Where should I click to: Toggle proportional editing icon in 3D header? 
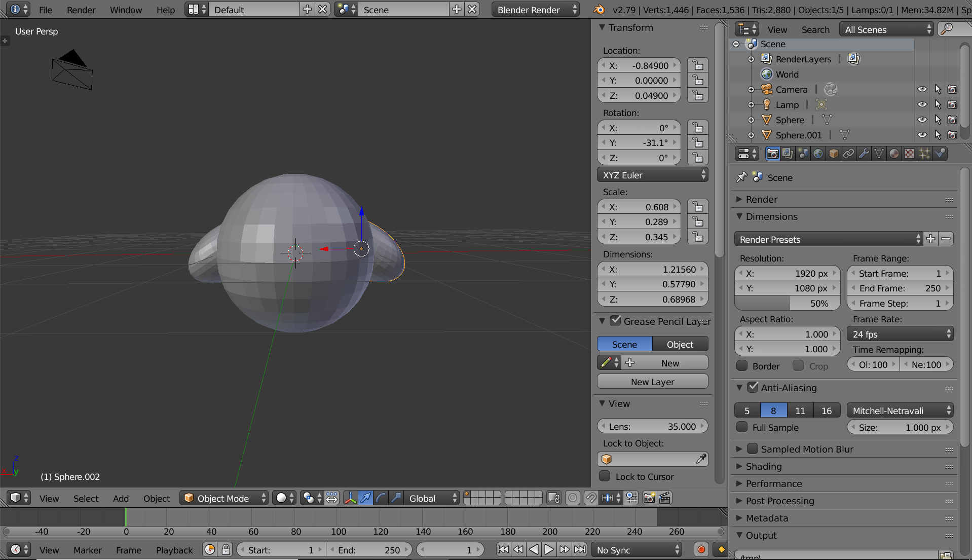click(573, 498)
